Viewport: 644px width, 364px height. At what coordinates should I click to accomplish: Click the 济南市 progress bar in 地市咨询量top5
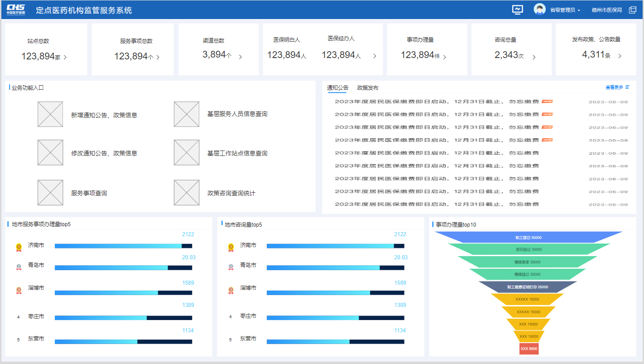tap(335, 246)
